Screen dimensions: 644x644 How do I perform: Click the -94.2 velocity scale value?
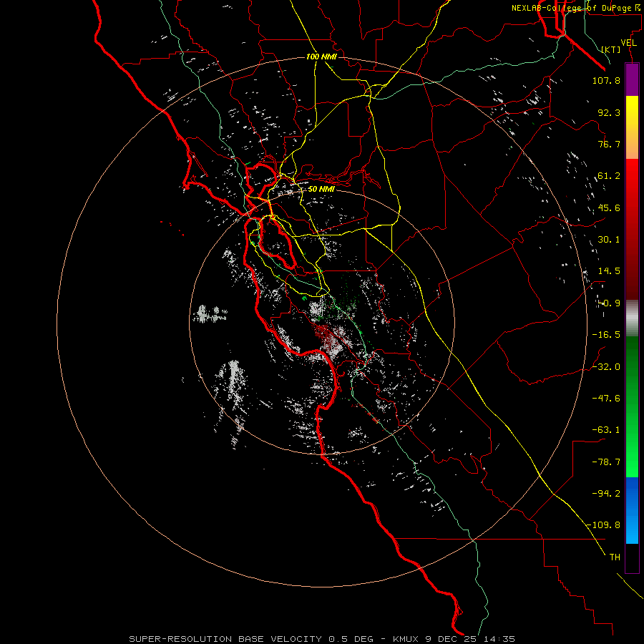pos(606,493)
